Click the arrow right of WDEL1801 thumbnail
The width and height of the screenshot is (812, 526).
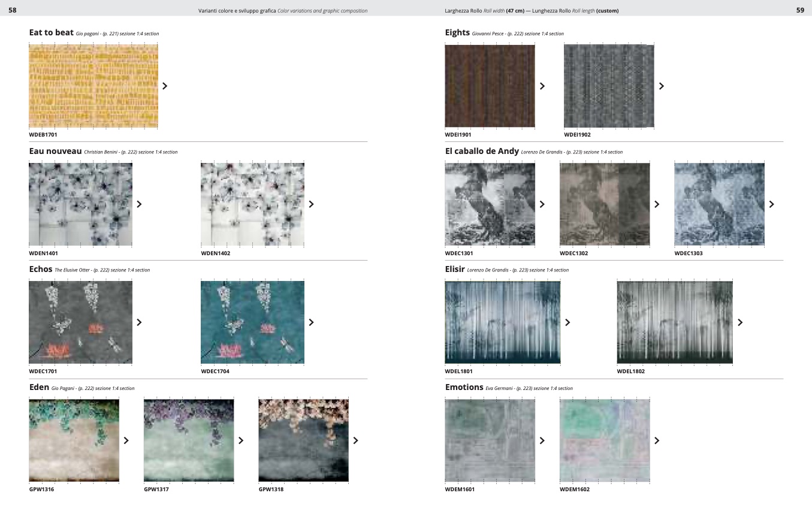point(568,322)
